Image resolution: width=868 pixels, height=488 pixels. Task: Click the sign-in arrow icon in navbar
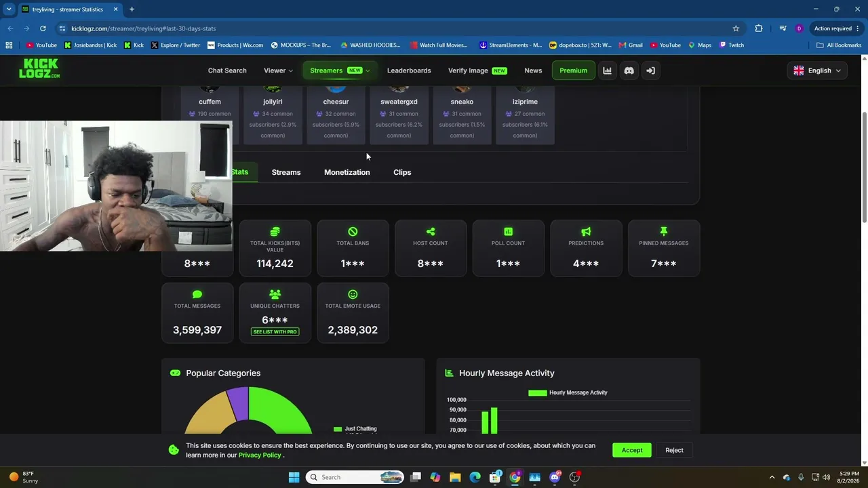[x=651, y=70]
